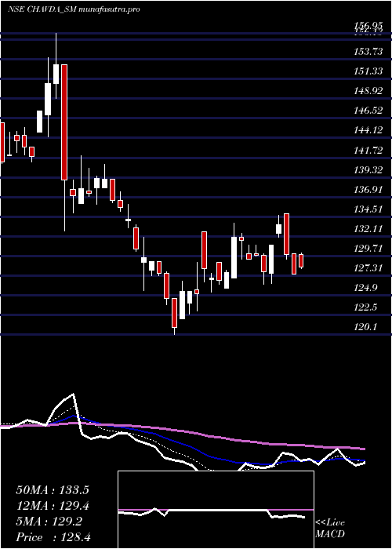
Task: Click the 139.32 price label
Action: (x=368, y=170)
